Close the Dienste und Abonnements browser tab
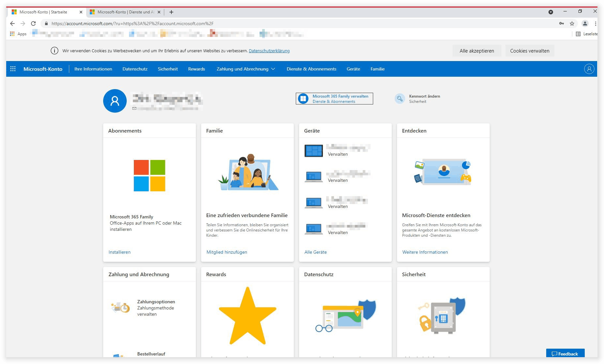604x364 pixels. (x=159, y=12)
